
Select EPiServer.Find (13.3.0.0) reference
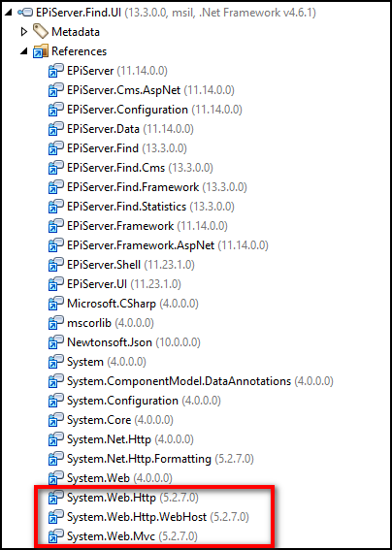click(127, 148)
